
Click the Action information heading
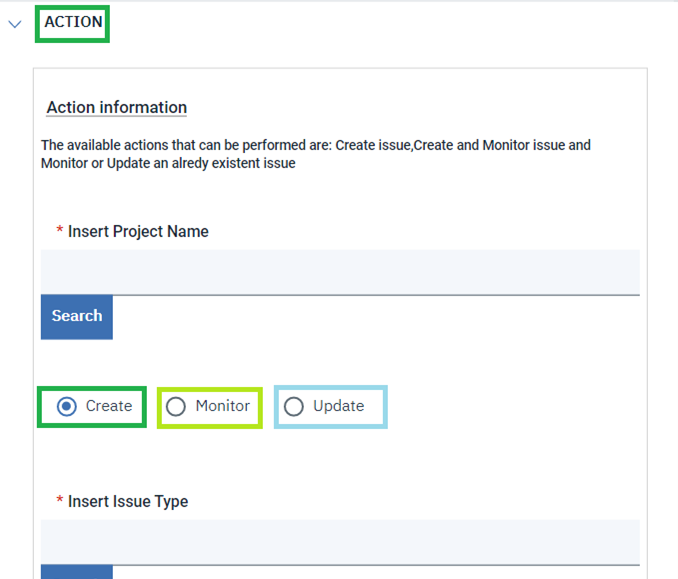click(x=117, y=107)
